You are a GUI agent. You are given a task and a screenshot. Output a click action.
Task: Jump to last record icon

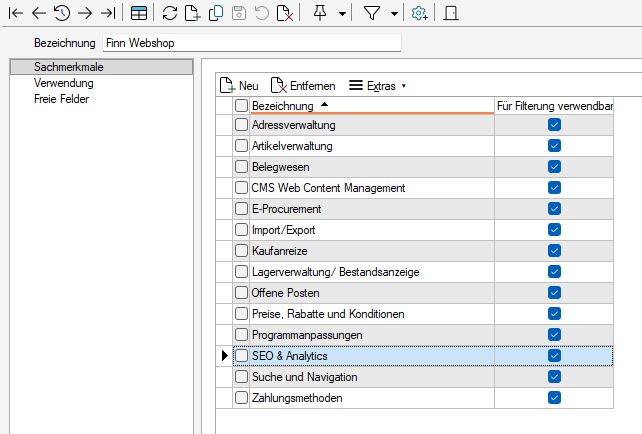click(109, 13)
